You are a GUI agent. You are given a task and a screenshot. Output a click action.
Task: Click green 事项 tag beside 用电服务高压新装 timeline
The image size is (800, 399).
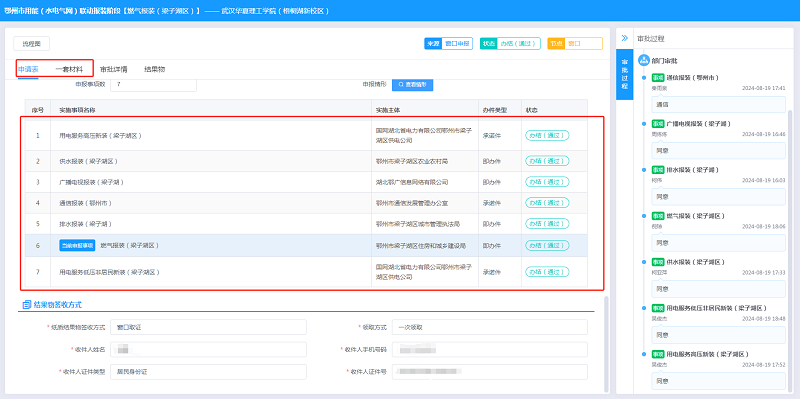[658, 354]
